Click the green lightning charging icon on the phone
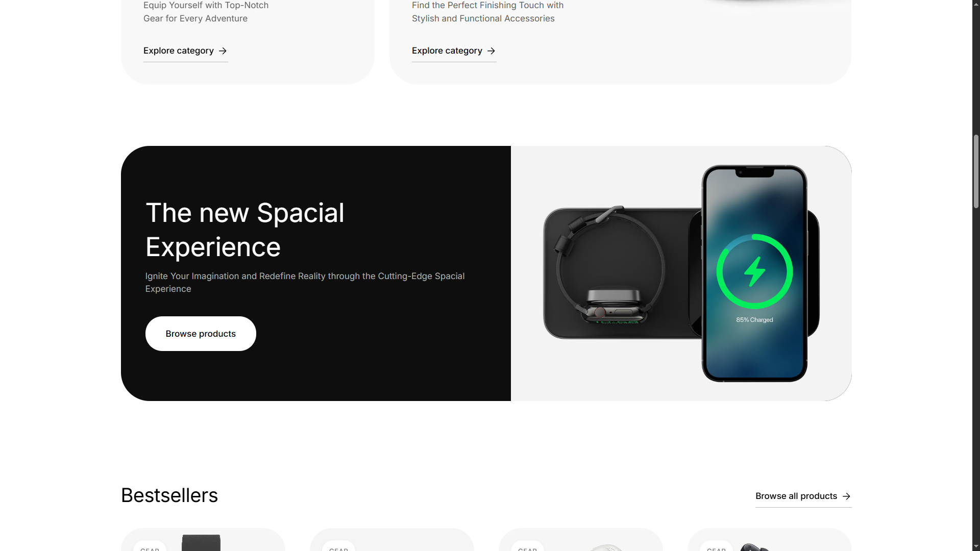Screen dimensions: 980x551 pos(754,271)
